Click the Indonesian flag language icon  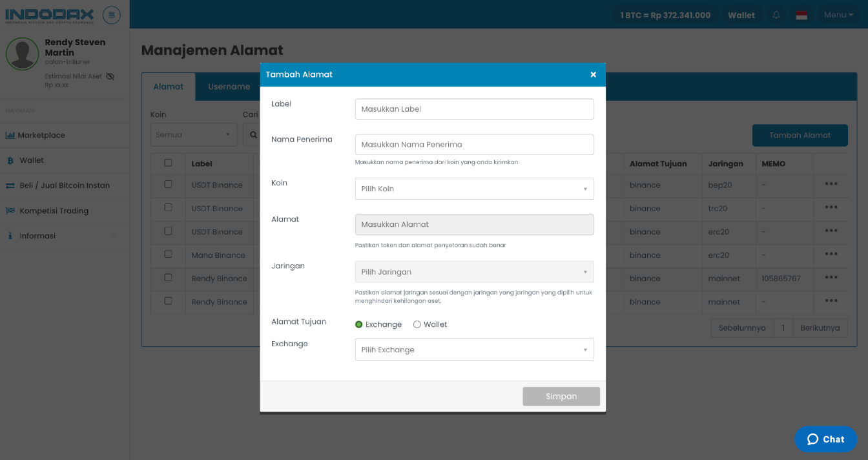point(801,15)
